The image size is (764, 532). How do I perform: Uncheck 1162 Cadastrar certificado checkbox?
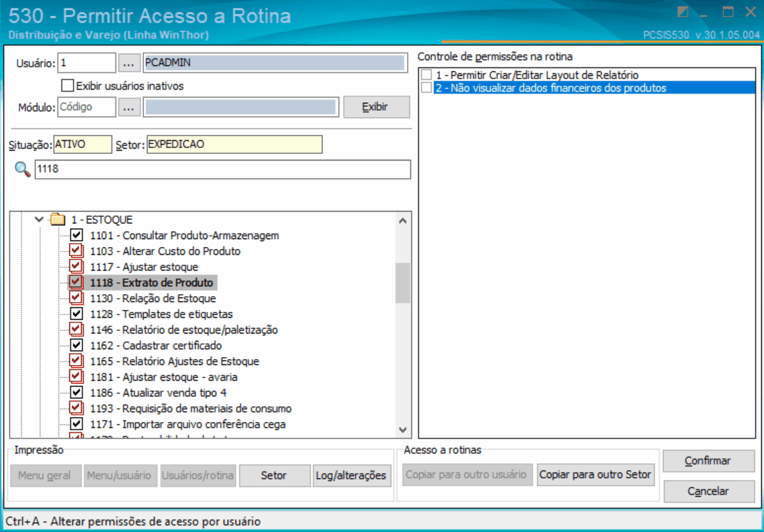[x=77, y=345]
